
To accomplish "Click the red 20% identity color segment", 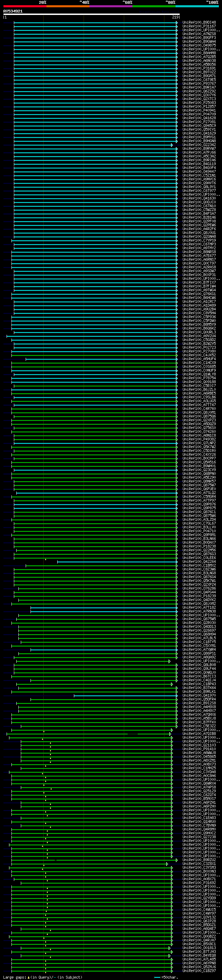I will pyautogui.click(x=25, y=6).
